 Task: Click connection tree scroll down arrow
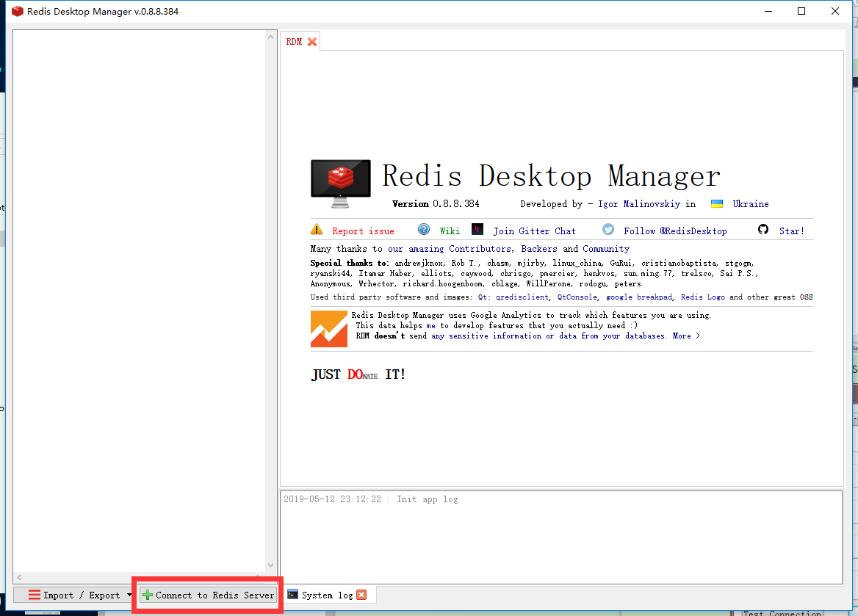point(270,565)
